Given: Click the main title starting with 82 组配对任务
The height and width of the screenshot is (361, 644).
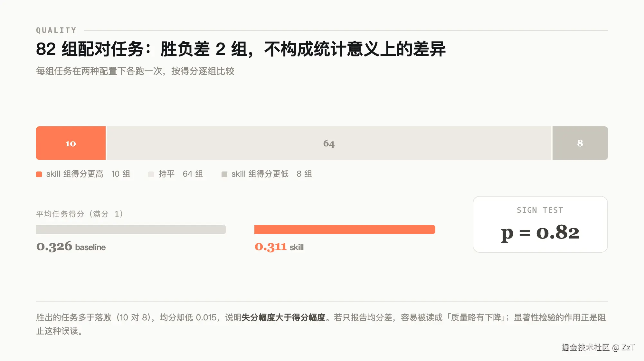Looking at the screenshot, I should pyautogui.click(x=241, y=49).
